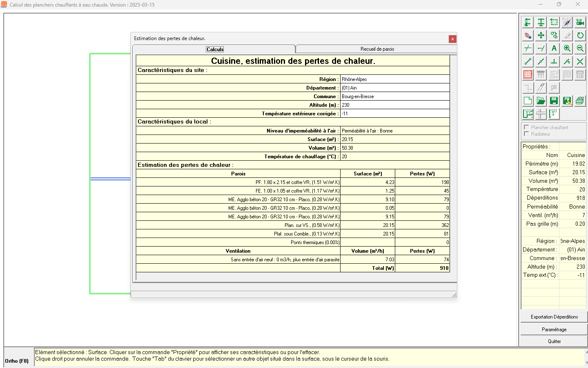Select the move arrows tool
Viewport: 588px width, 368px height.
[541, 35]
